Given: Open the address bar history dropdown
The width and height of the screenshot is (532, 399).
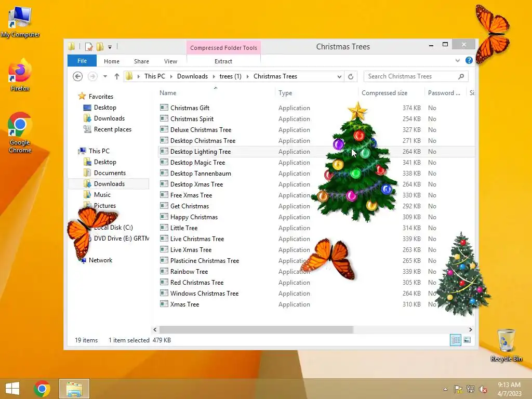Looking at the screenshot, I should [339, 77].
